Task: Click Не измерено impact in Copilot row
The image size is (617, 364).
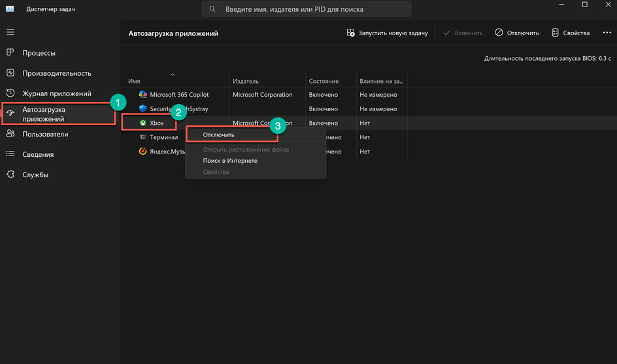Action: point(378,95)
